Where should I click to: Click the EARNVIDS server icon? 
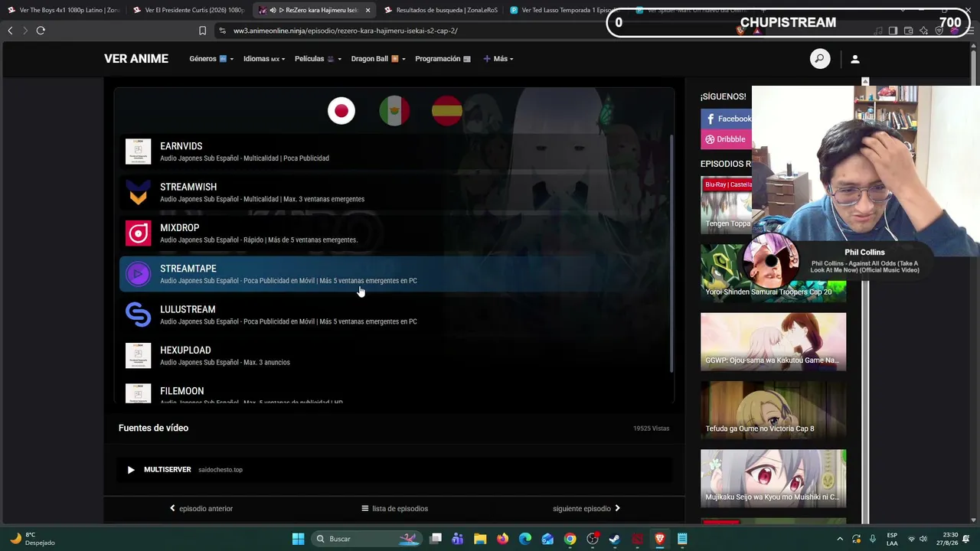139,152
